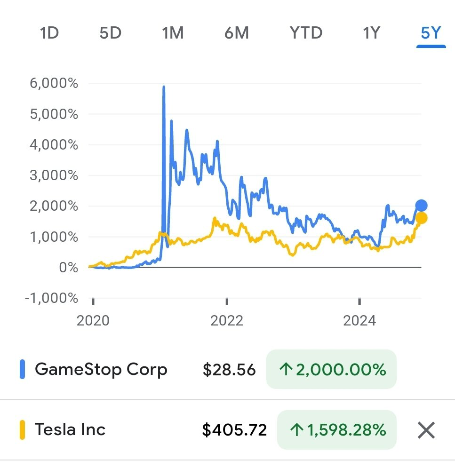Open the 6M time range

click(236, 33)
